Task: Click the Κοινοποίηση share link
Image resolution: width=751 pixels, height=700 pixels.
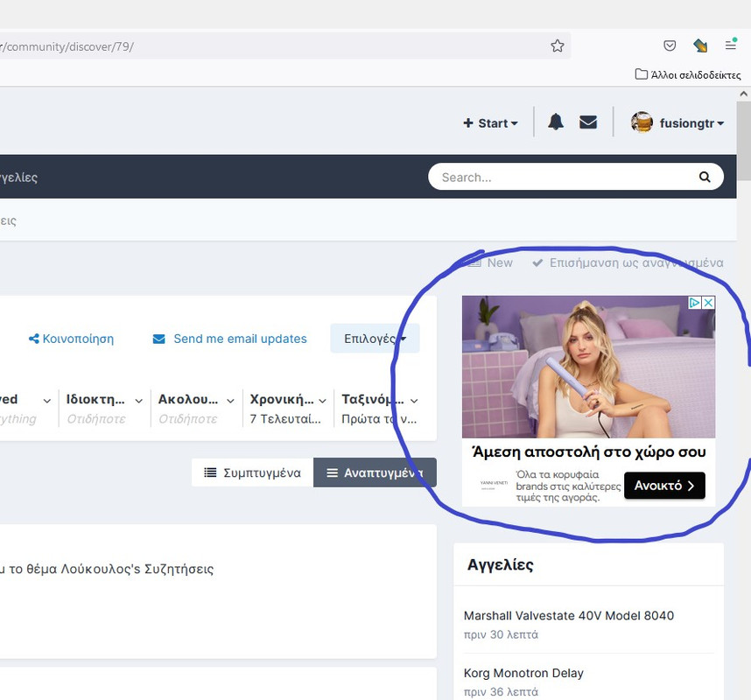Action: pyautogui.click(x=72, y=339)
